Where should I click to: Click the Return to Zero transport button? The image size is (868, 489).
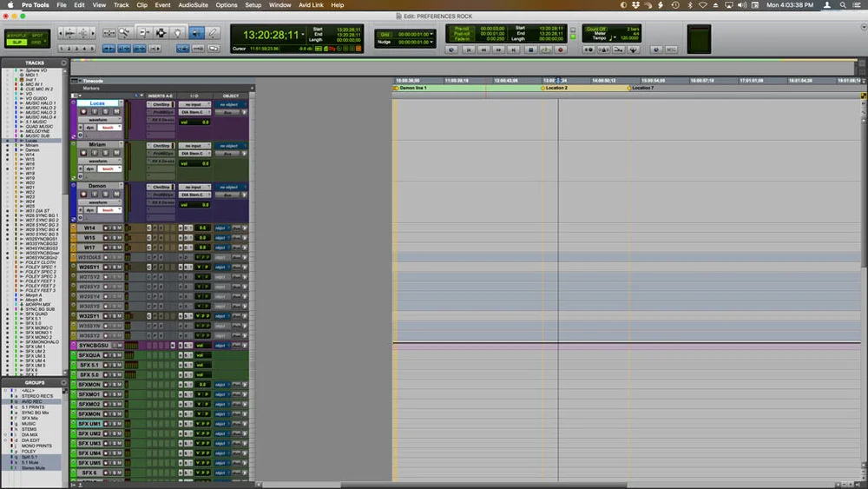tap(469, 50)
